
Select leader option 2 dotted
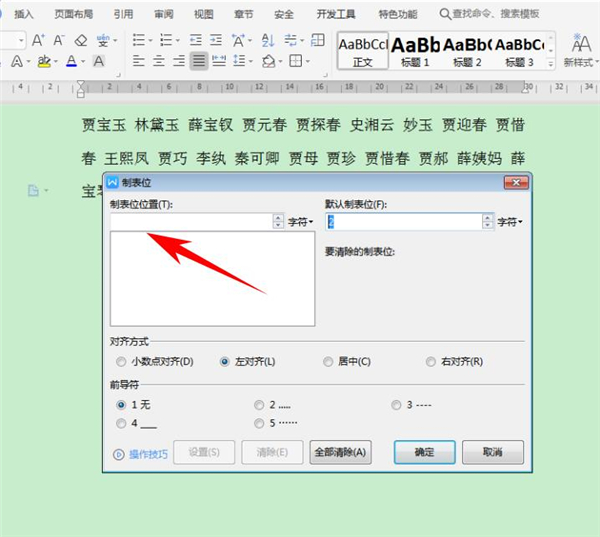(x=259, y=405)
